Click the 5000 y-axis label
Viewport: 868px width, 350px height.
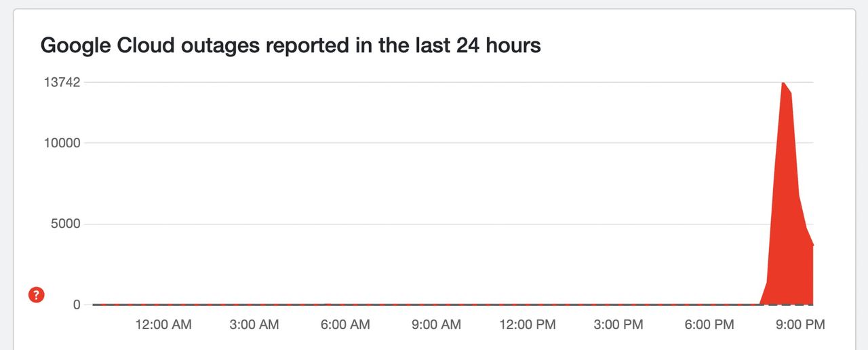66,224
